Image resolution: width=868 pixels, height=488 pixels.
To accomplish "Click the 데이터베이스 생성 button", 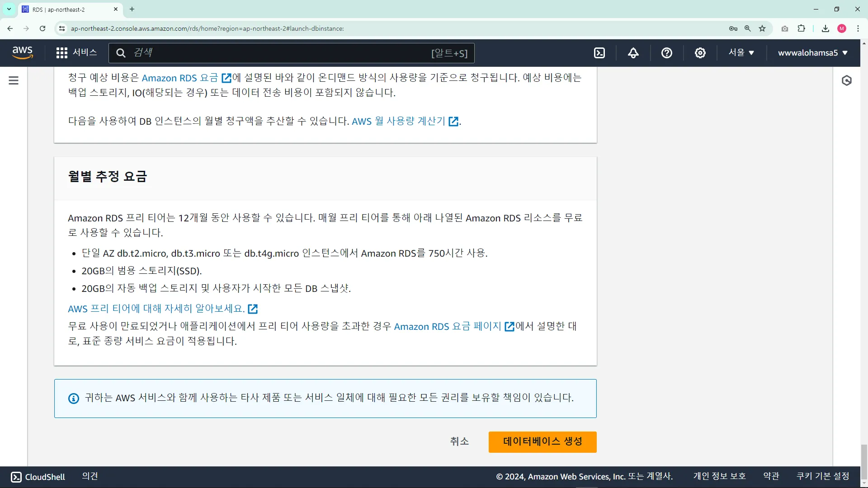I will tap(542, 441).
